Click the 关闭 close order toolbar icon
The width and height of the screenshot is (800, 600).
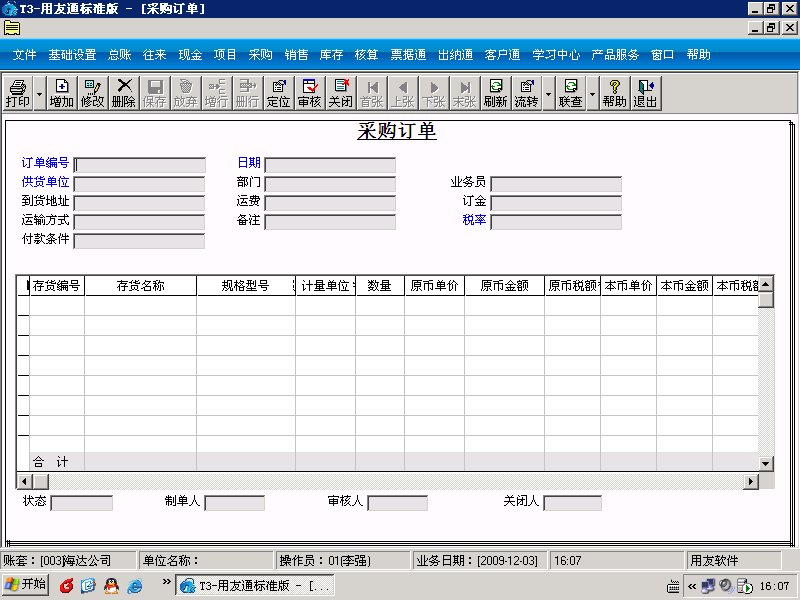341,93
